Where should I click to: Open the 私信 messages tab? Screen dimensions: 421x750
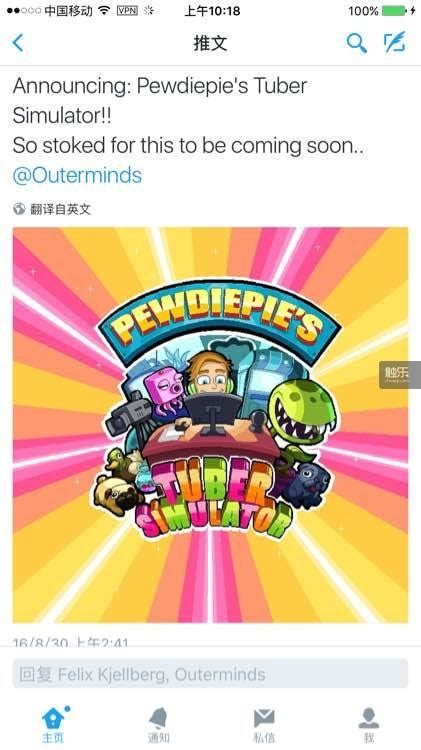(264, 725)
